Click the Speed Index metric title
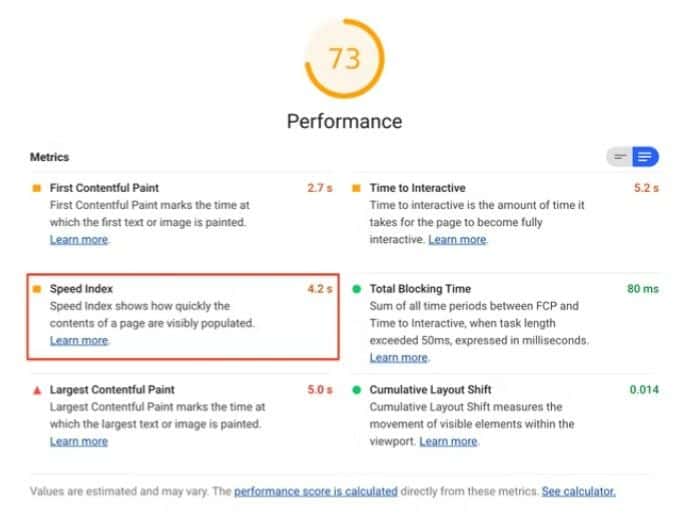675x530 pixels. click(x=81, y=289)
